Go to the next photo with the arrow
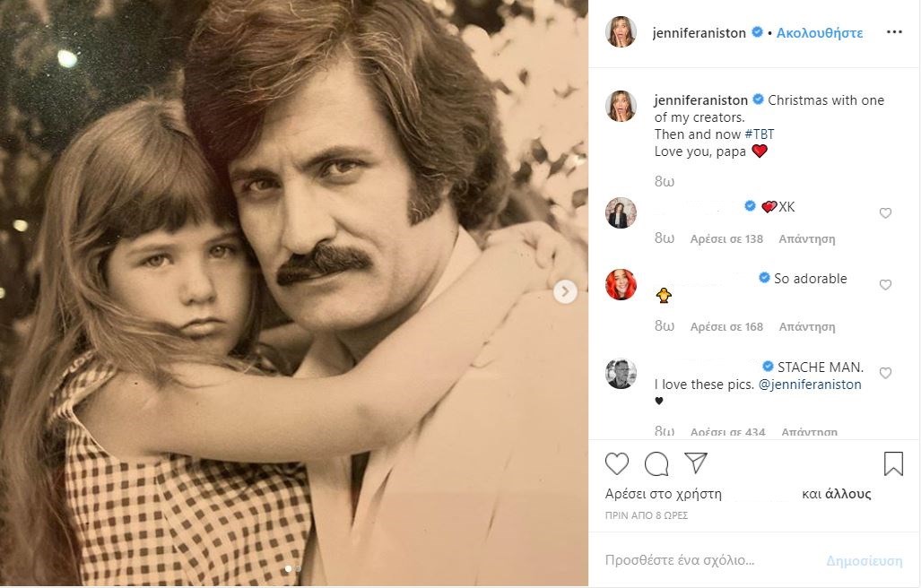 565,291
